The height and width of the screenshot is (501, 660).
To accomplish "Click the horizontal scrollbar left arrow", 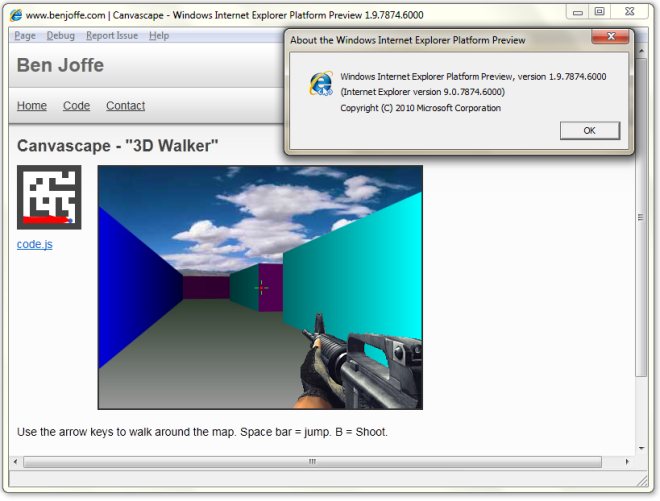I will point(16,462).
